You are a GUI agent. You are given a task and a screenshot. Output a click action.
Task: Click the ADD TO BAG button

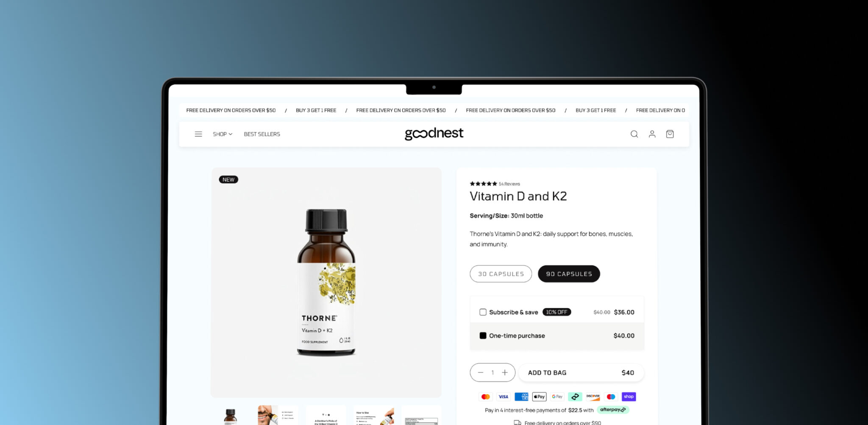point(581,372)
